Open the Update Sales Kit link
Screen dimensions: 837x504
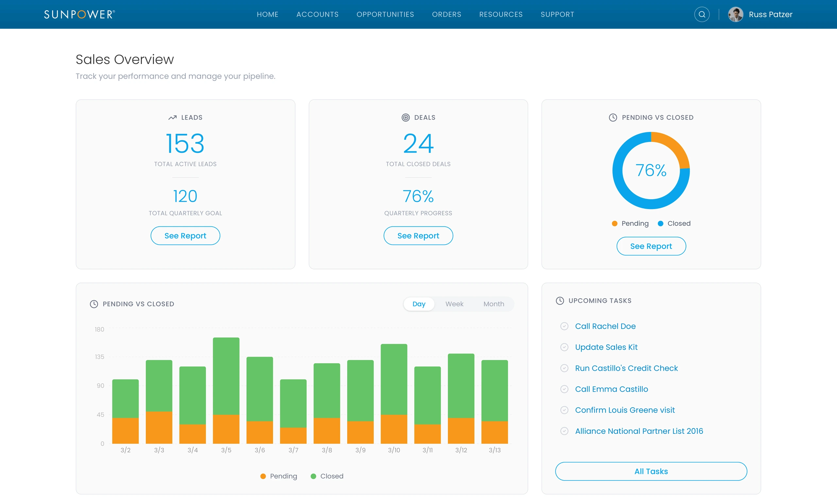point(606,347)
